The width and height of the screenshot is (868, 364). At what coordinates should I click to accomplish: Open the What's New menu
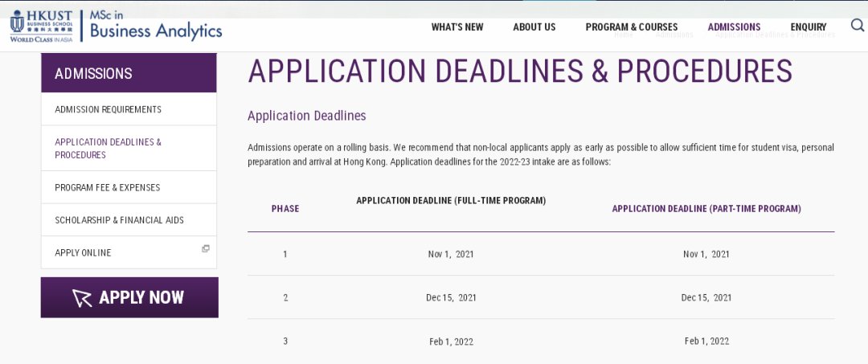457,27
